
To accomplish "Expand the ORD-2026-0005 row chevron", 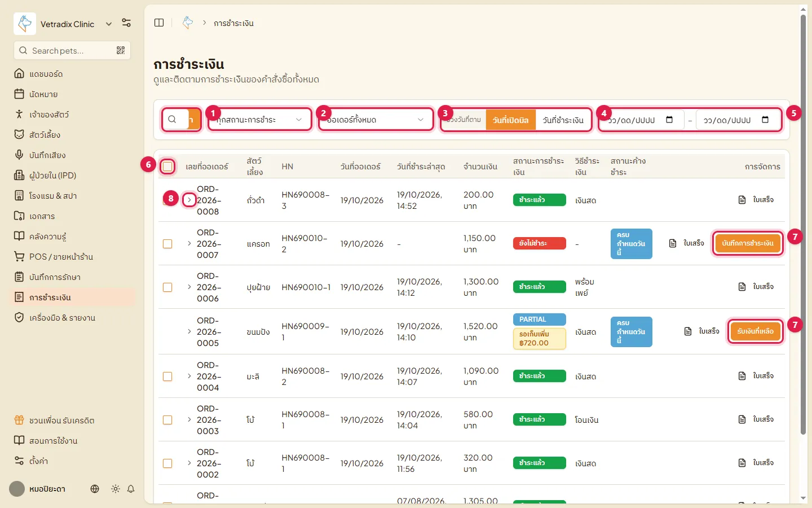I will tap(189, 331).
